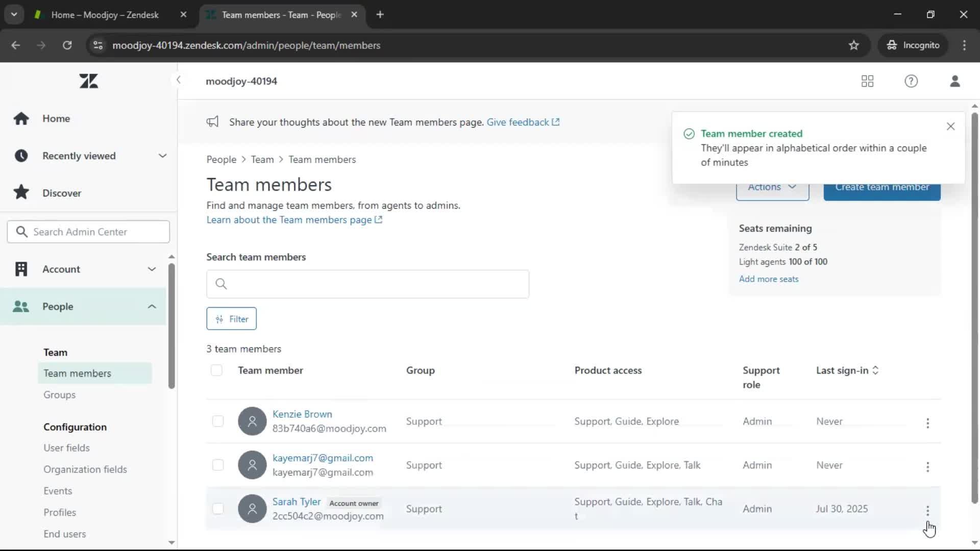Open options menu for kayemarj7@gmail.com row

(x=927, y=467)
